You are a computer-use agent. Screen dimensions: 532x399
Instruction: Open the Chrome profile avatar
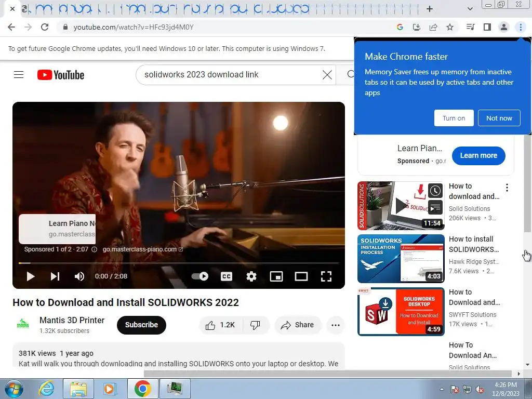504,27
